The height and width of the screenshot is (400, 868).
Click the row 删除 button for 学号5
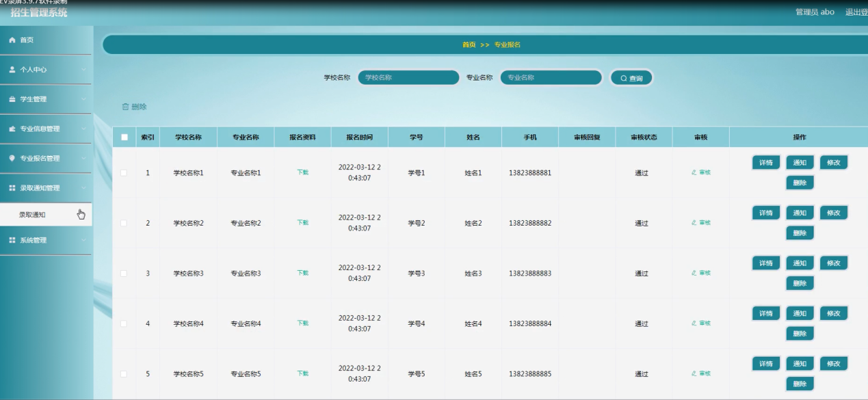(800, 384)
